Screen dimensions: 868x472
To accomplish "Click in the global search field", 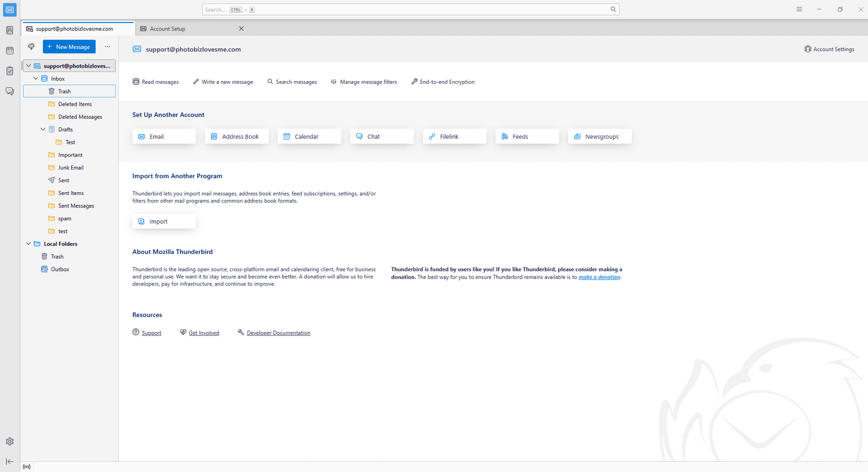I will [411, 9].
